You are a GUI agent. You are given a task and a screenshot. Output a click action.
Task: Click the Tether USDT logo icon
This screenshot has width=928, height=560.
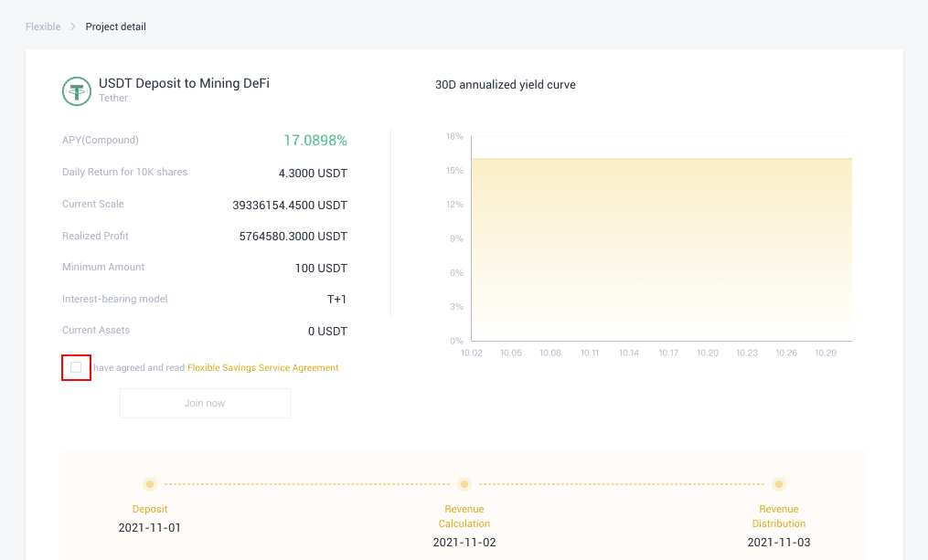point(77,91)
